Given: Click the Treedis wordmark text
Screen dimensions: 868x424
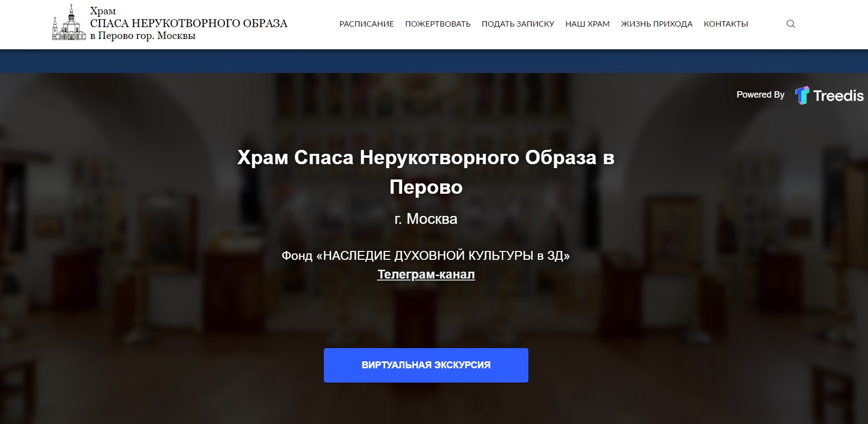Looking at the screenshot, I should click(x=838, y=96).
